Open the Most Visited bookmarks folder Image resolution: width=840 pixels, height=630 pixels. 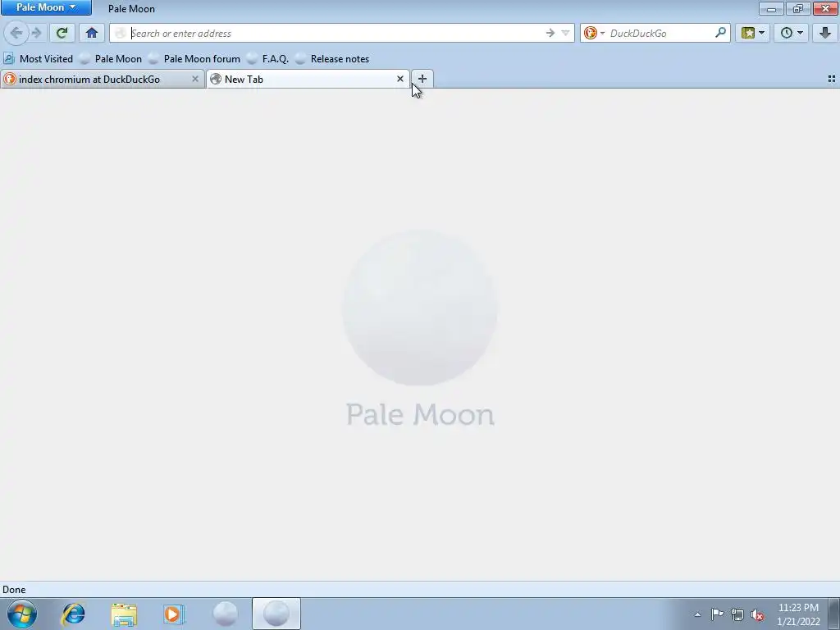pyautogui.click(x=38, y=59)
